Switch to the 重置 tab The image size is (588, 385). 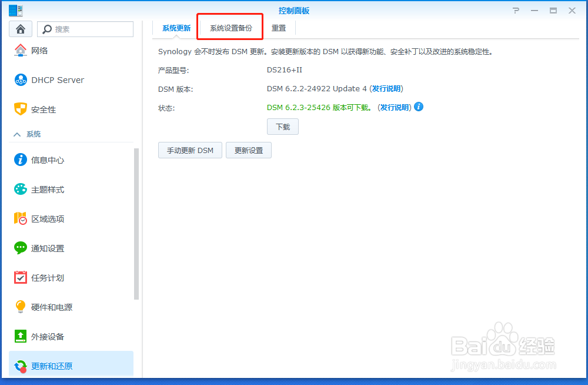pyautogui.click(x=279, y=27)
